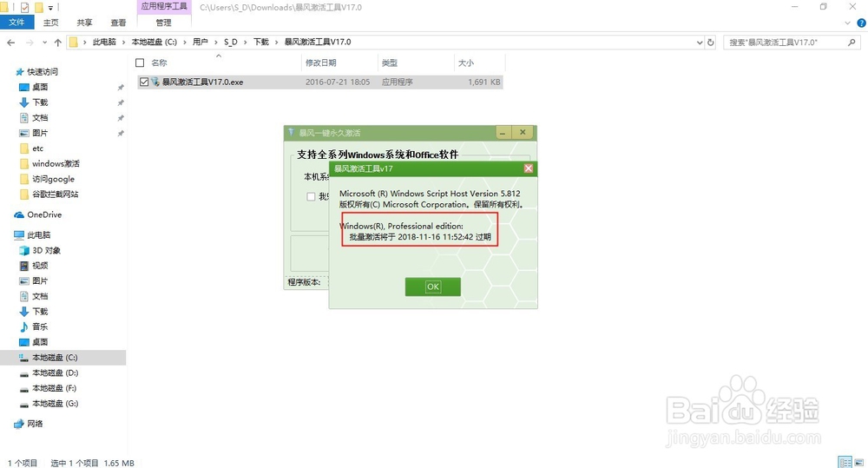This screenshot has height=468, width=868.
Task: Switch to details view in the status bar
Action: coord(845,462)
